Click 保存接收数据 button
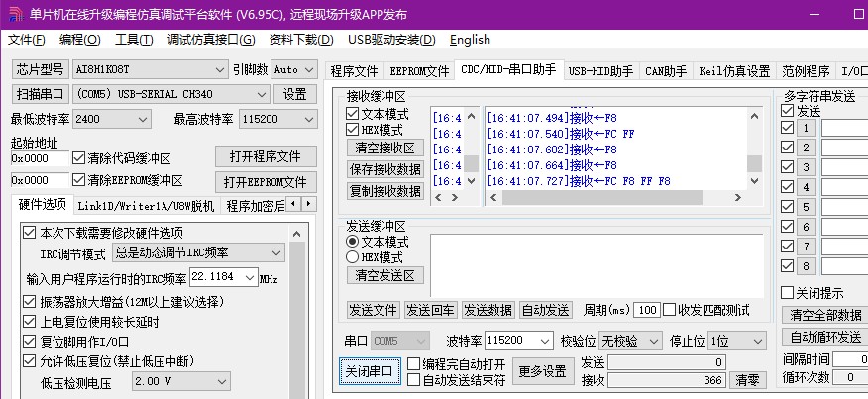 pyautogui.click(x=385, y=168)
